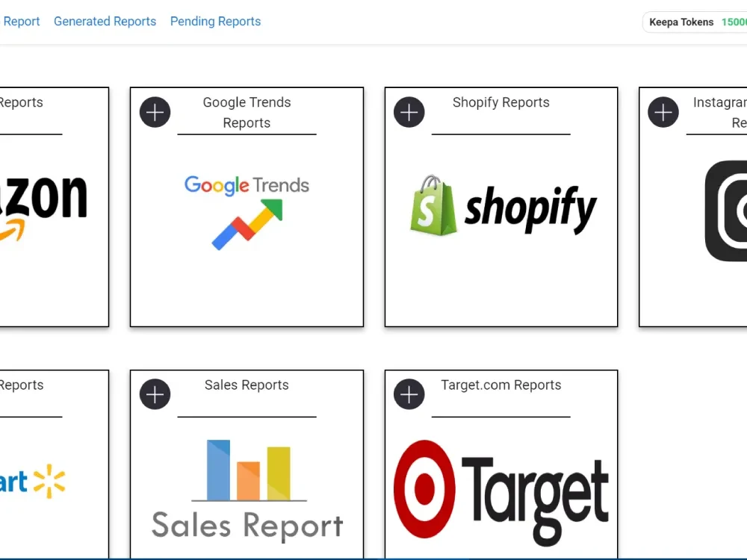Click the Target.com Reports card title

tap(501, 385)
